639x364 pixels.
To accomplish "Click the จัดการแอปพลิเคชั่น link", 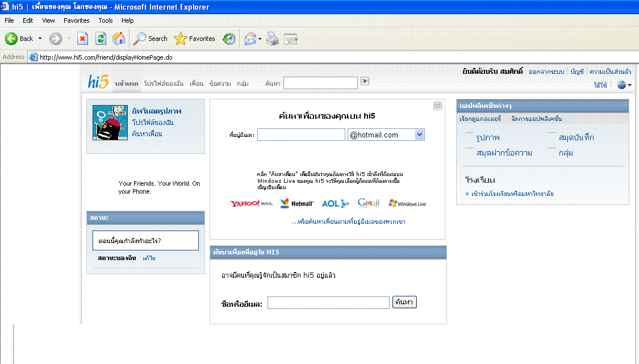I will 537,119.
